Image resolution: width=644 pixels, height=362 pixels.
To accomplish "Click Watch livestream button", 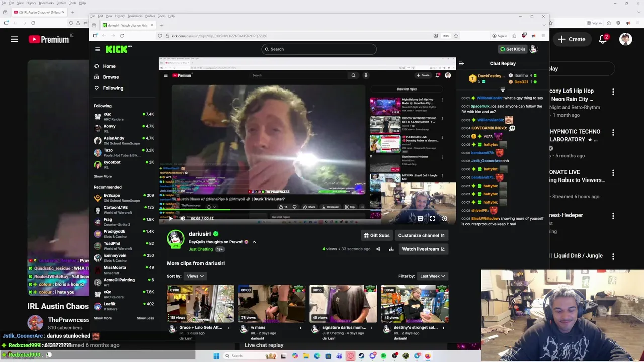I will click(423, 249).
